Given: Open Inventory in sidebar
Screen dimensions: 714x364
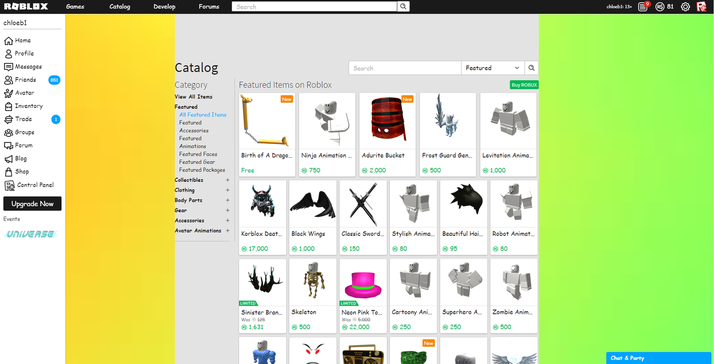Looking at the screenshot, I should 23,106.
